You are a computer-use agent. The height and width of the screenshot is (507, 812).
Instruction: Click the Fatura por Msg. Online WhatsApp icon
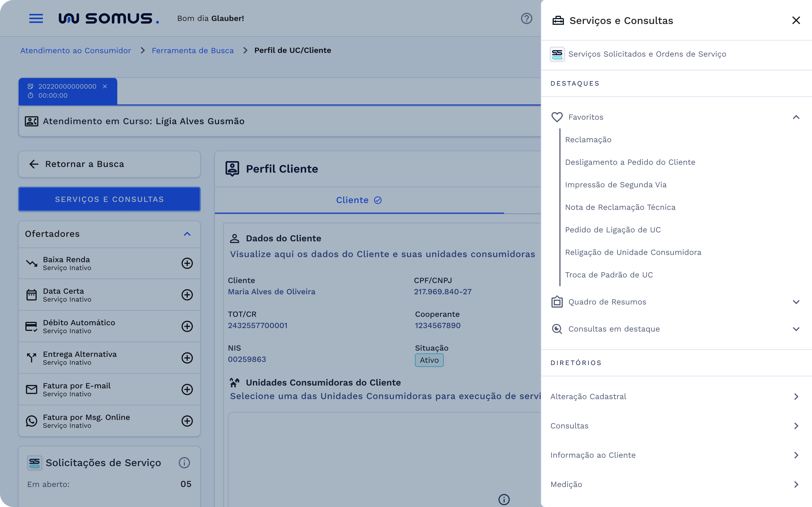(31, 421)
